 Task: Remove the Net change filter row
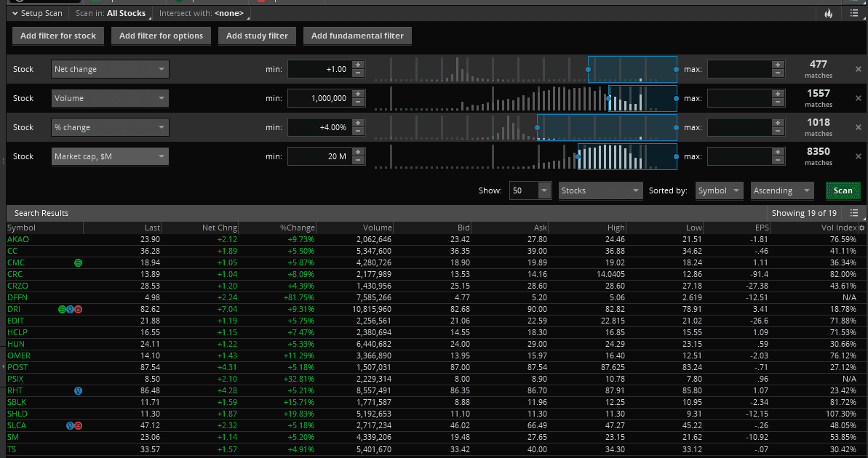(859, 69)
